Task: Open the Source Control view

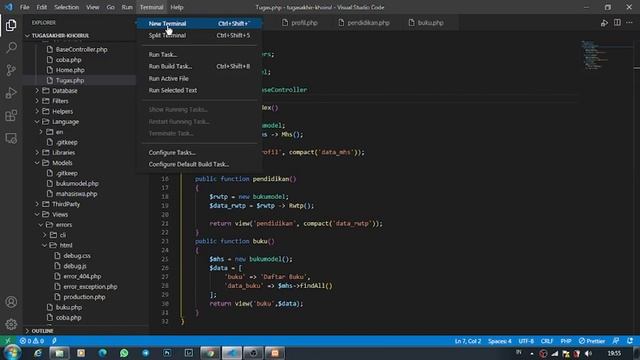Action: 11,70
